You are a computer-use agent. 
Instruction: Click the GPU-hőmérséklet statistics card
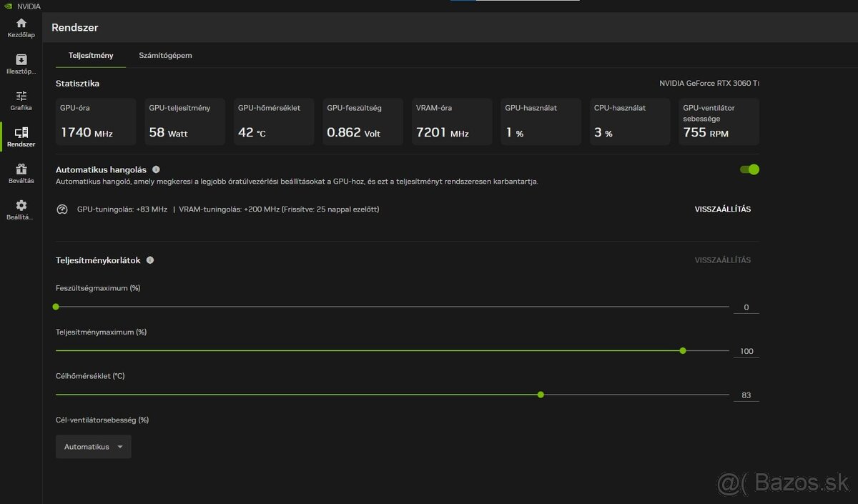coord(274,122)
